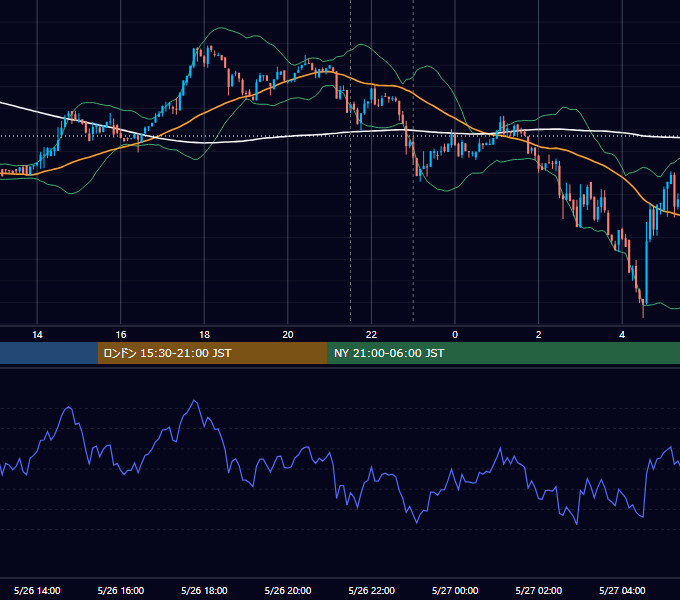Click the '5/26 16:00' date label
The image size is (680, 600).
tap(121, 590)
